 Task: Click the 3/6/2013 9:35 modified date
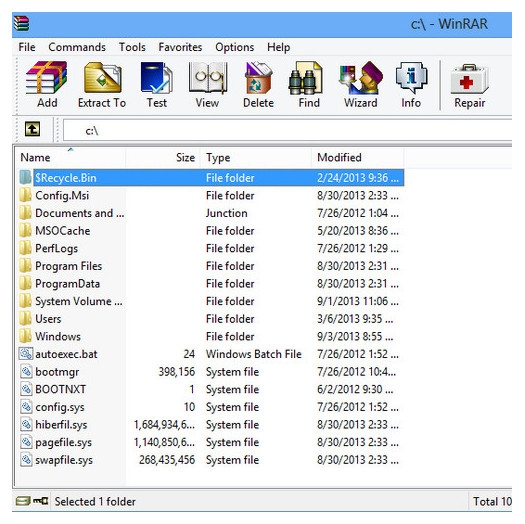tap(355, 319)
